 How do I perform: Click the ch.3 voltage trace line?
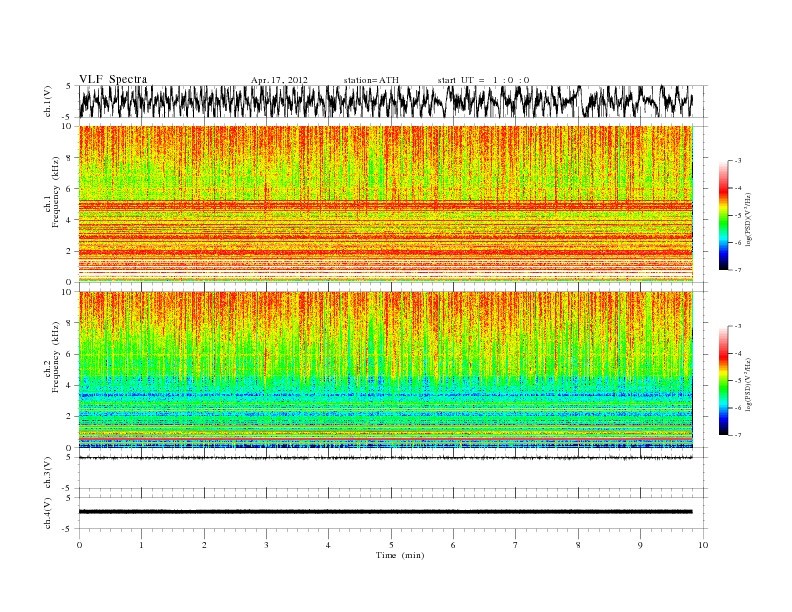coord(385,457)
